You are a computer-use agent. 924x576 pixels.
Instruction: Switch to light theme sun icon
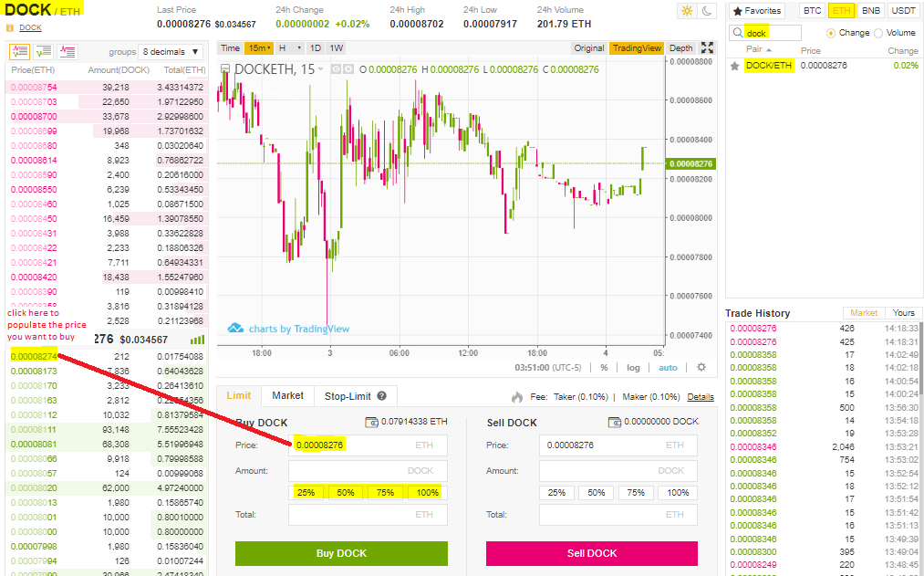(x=687, y=11)
